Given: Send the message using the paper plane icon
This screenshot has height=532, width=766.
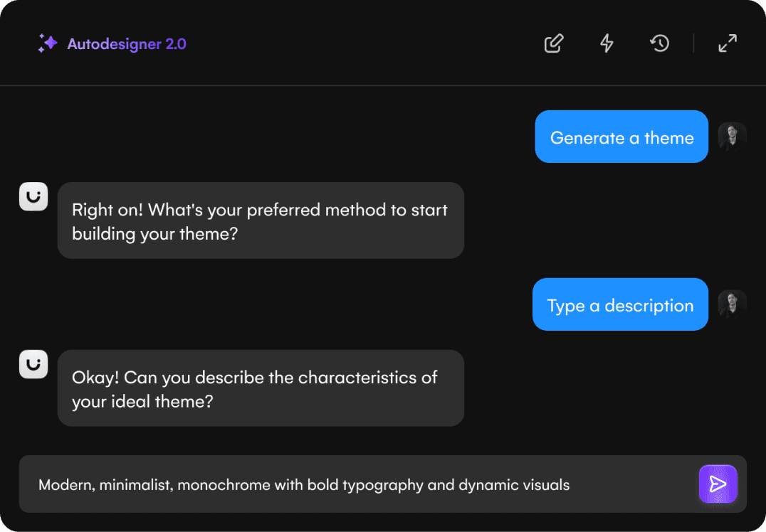Looking at the screenshot, I should pyautogui.click(x=718, y=484).
